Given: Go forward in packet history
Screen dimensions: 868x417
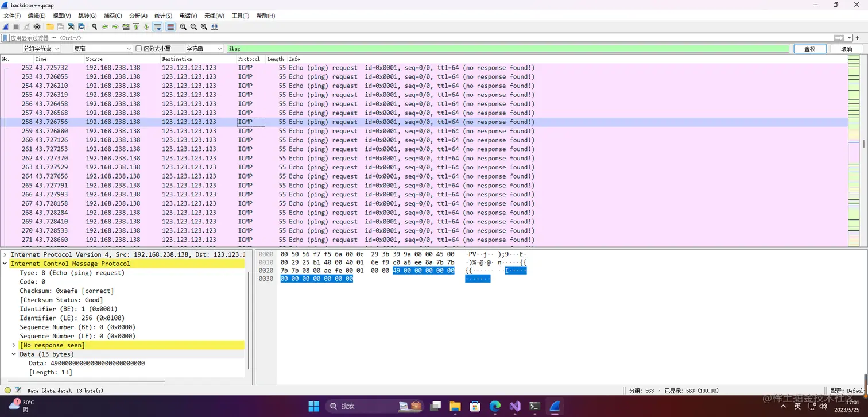Looking at the screenshot, I should click(x=115, y=27).
